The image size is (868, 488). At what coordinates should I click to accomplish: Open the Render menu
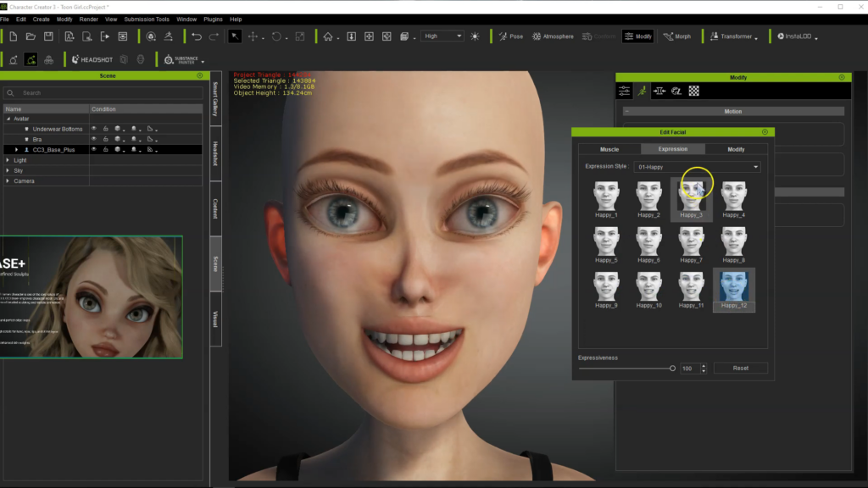[88, 19]
